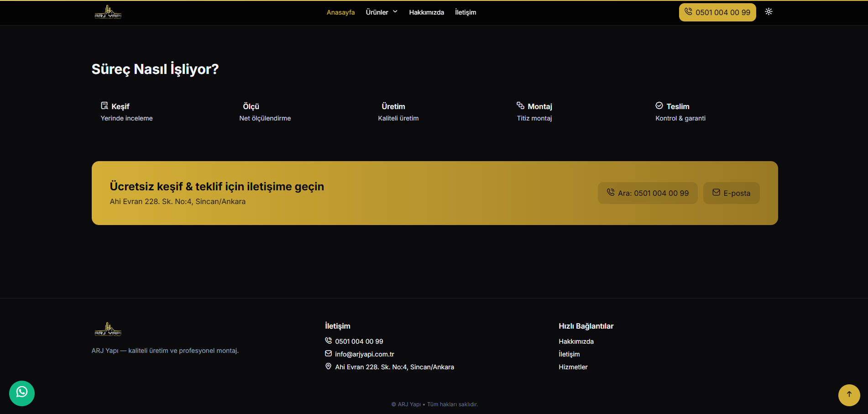Screen dimensions: 868x414
Task: Open the WhatsApp chat bubble
Action: pos(22,393)
